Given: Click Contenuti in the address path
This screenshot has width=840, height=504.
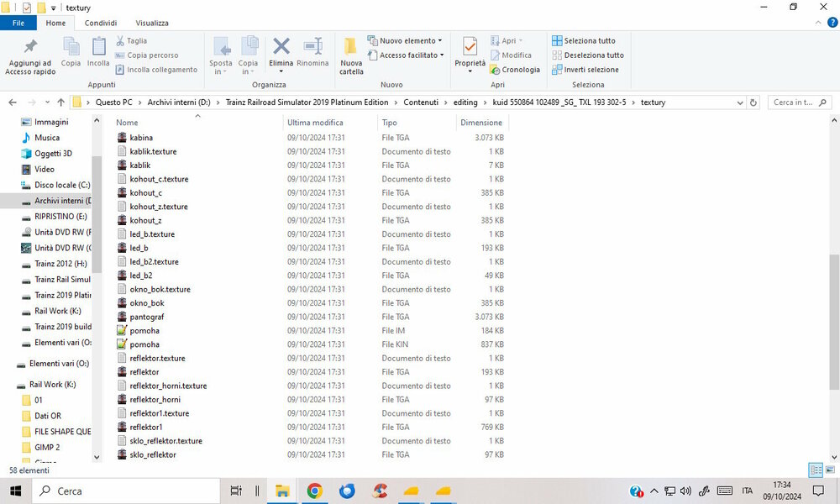Looking at the screenshot, I should click(x=421, y=102).
